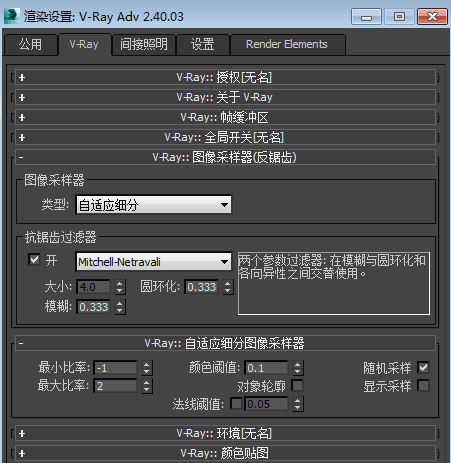Image resolution: width=451 pixels, height=463 pixels.
Task: Switch to the Render Elements tab
Action: click(x=287, y=44)
